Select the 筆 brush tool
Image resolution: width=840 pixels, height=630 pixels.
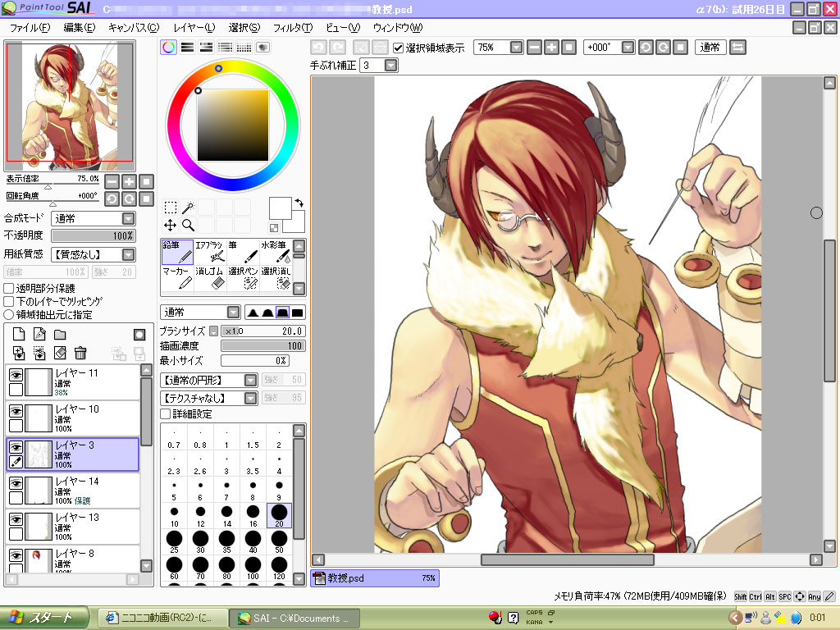click(x=242, y=252)
